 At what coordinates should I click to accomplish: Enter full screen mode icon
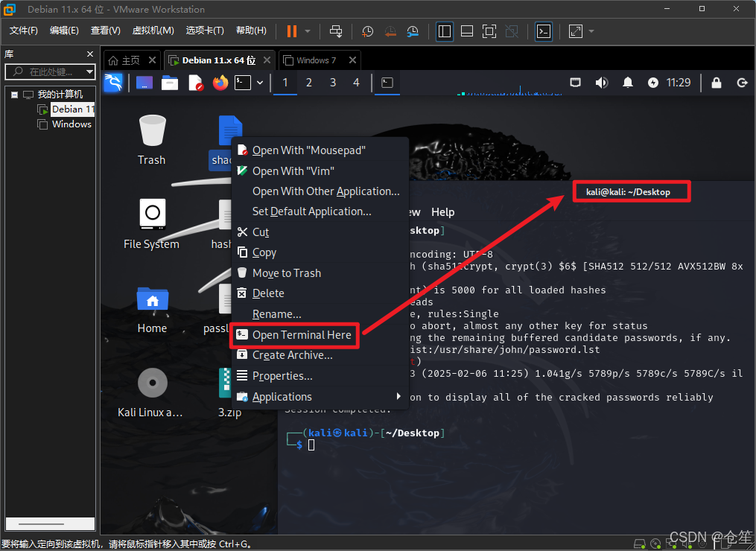(489, 31)
